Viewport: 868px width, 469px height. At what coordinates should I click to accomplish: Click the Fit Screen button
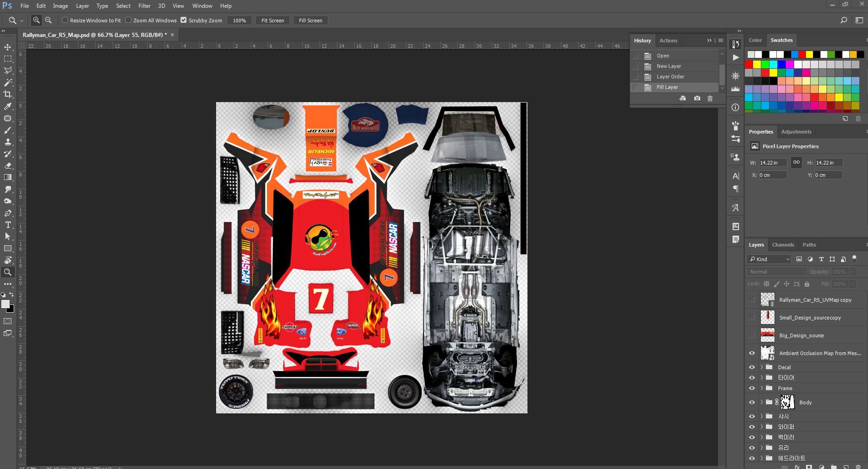273,21
